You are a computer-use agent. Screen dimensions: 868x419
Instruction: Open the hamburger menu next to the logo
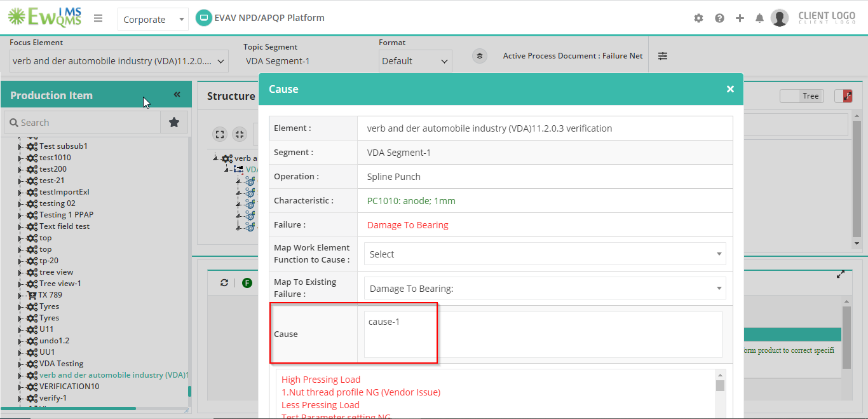pyautogui.click(x=98, y=18)
